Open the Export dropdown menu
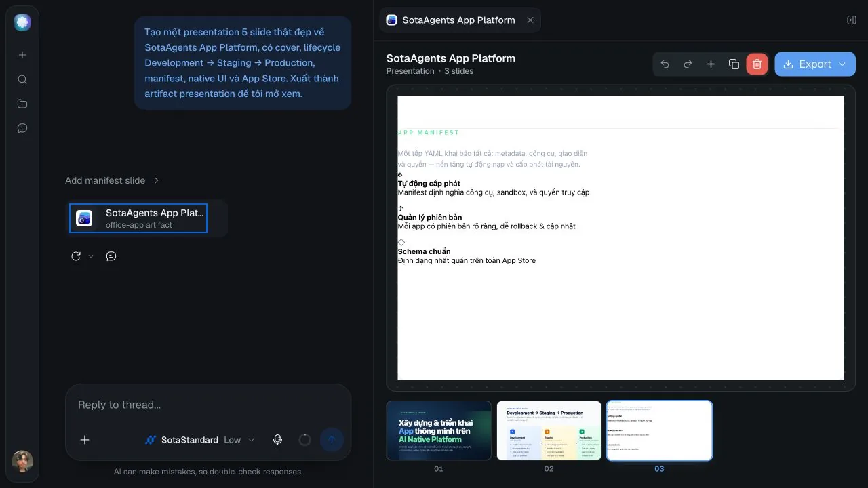 tap(815, 64)
